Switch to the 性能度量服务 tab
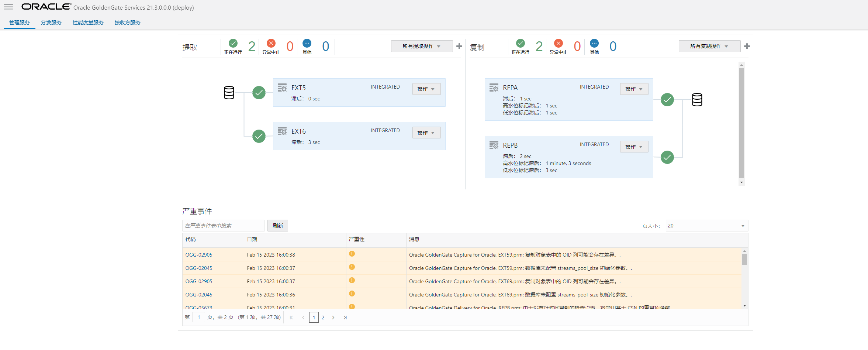The image size is (868, 350). [88, 23]
